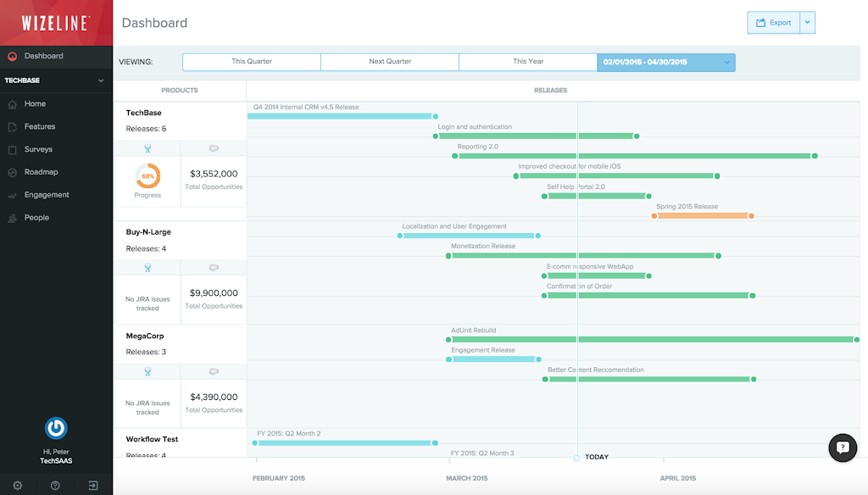Click the Features document icon
The width and height of the screenshot is (868, 495).
[x=12, y=127]
